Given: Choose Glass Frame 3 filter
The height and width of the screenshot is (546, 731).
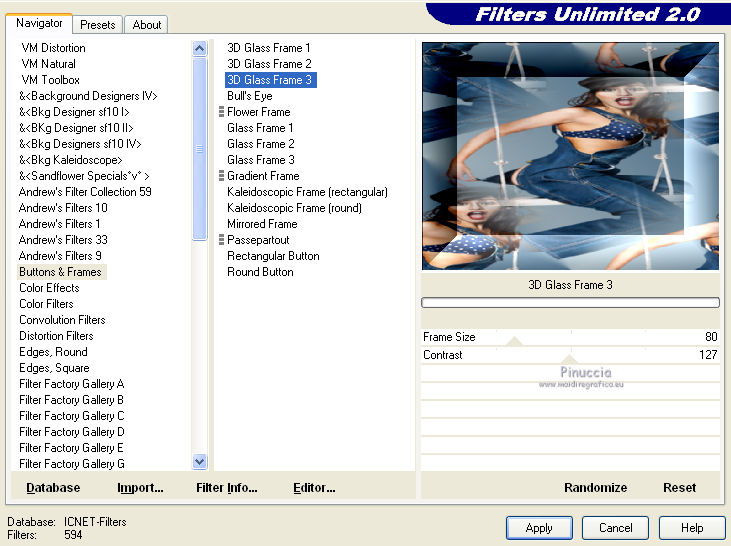Looking at the screenshot, I should (x=261, y=160).
